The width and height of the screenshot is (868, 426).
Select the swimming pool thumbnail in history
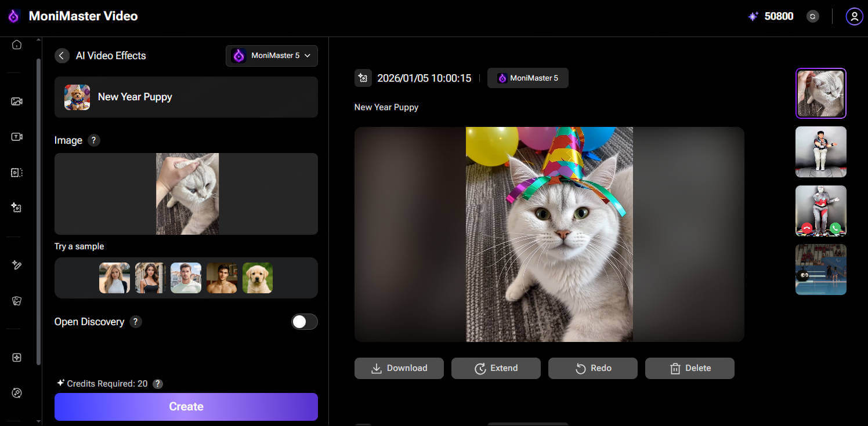pyautogui.click(x=820, y=270)
